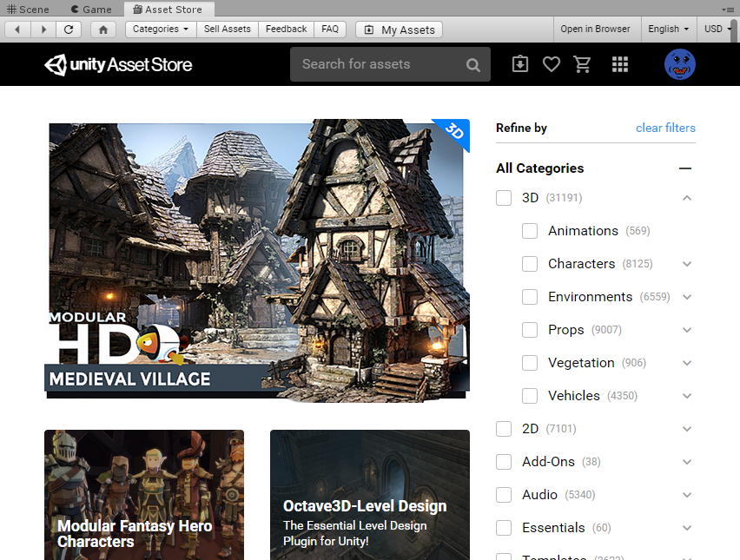Expand the Add-Ons category chevron
The image size is (740, 560).
click(x=687, y=463)
